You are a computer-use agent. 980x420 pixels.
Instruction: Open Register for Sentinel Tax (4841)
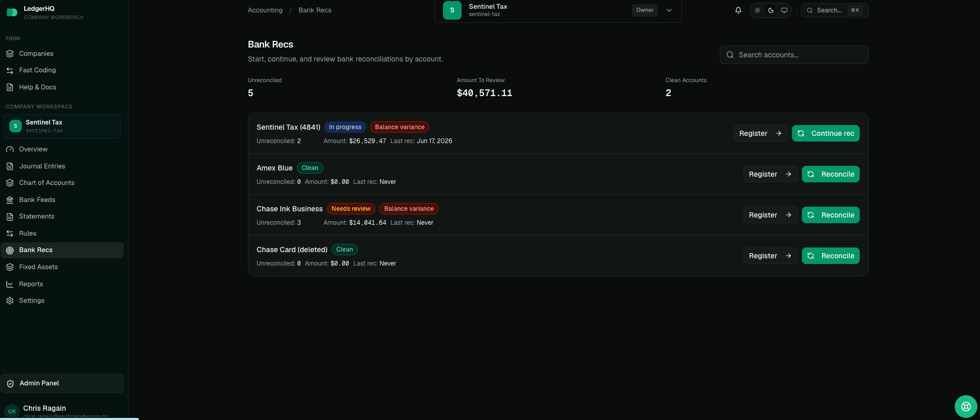tap(761, 133)
